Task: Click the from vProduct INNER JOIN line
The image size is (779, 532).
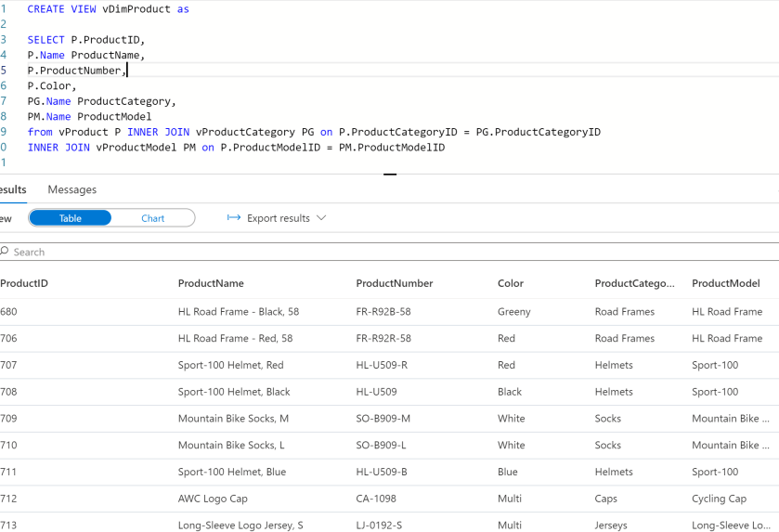Action: coord(314,132)
